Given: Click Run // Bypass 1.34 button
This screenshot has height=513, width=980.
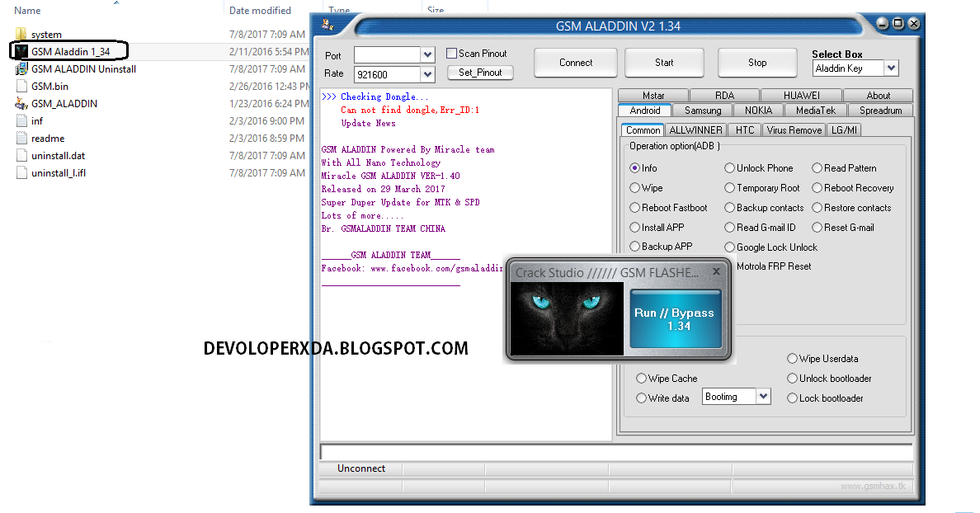Looking at the screenshot, I should 675,318.
